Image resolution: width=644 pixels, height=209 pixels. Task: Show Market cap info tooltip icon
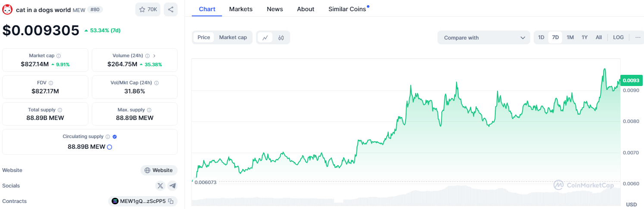(x=59, y=56)
